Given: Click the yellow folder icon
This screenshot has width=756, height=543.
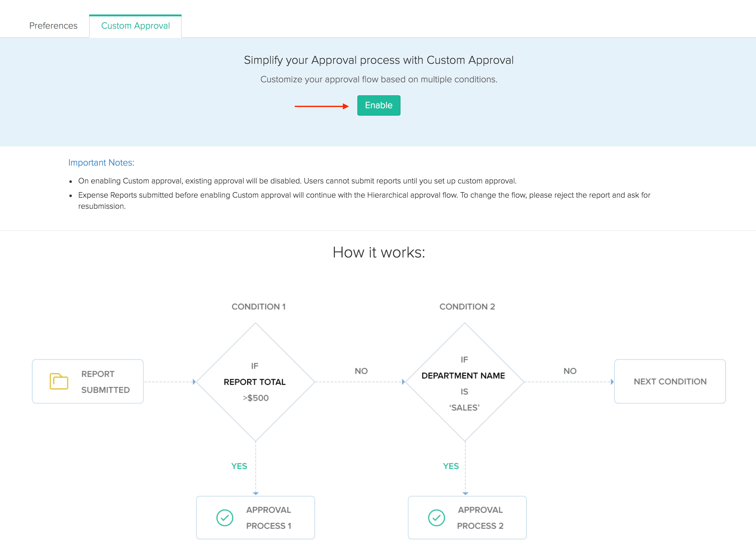Looking at the screenshot, I should [59, 381].
